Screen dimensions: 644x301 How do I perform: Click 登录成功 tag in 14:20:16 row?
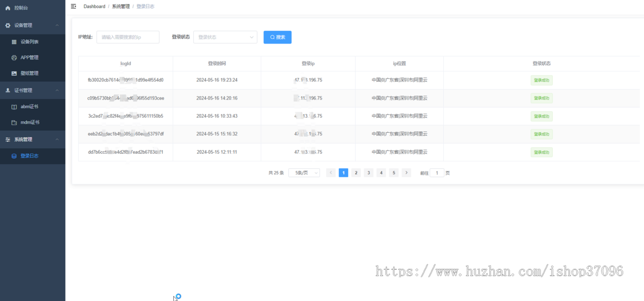tap(541, 98)
